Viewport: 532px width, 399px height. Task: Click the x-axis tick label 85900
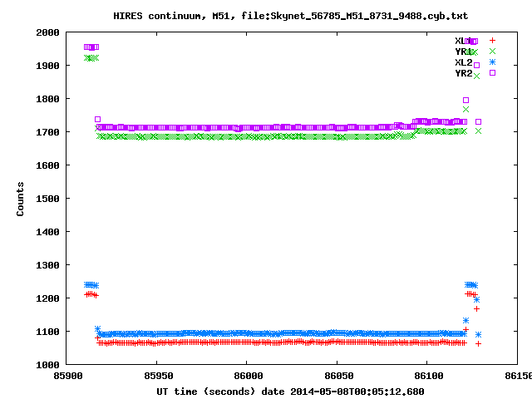68,376
